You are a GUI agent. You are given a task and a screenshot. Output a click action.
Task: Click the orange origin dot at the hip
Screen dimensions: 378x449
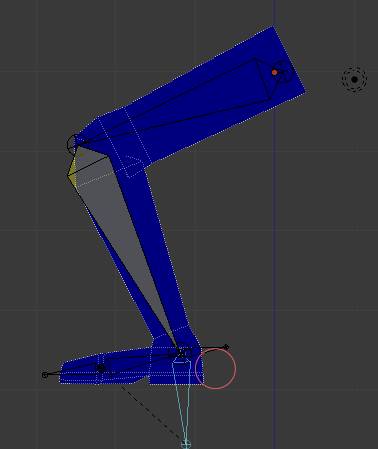point(274,72)
